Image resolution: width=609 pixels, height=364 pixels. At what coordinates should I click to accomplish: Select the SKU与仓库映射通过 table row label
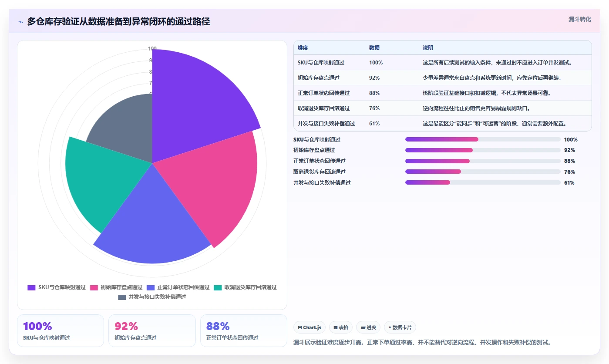click(321, 63)
